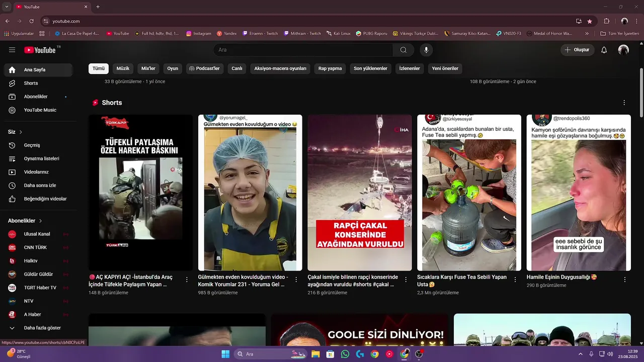Select the Yeni öneriler chip

tap(445, 68)
